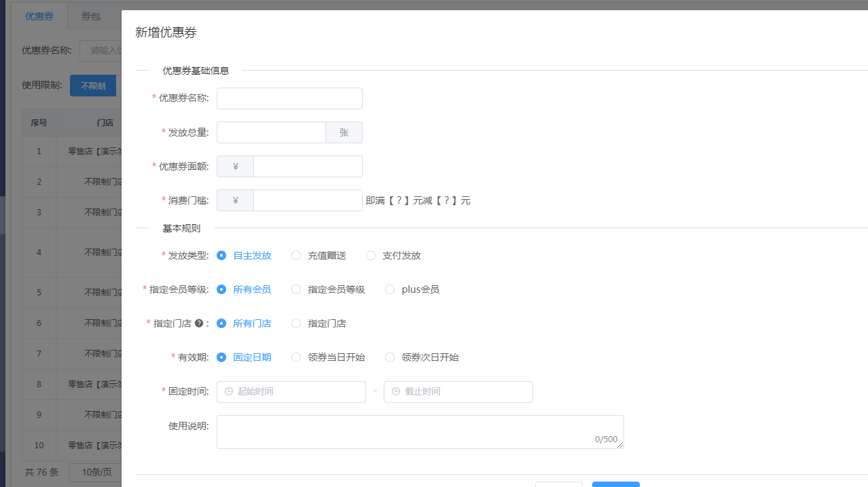Screen dimensions: 868x487
Task: Select 所有门店 radio option
Action: coord(244,323)
